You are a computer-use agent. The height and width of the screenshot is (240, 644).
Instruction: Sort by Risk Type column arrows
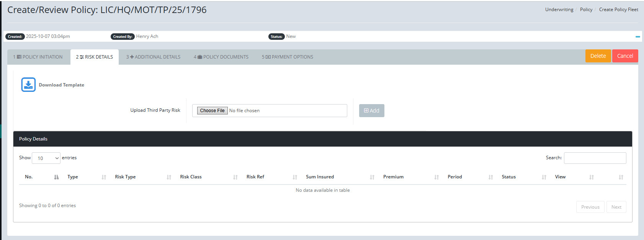tap(169, 177)
